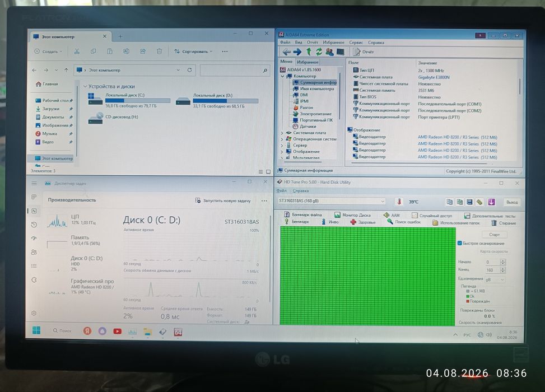This screenshot has height=392, width=545.
Task: Click the HD Tune save floppy disk icon
Action: [469, 202]
